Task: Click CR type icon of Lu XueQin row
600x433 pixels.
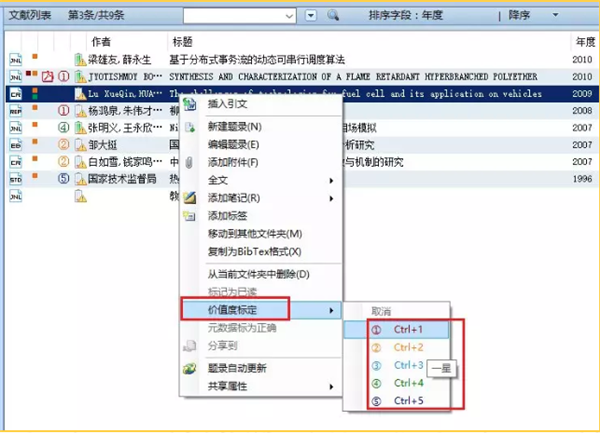Action: (16, 94)
